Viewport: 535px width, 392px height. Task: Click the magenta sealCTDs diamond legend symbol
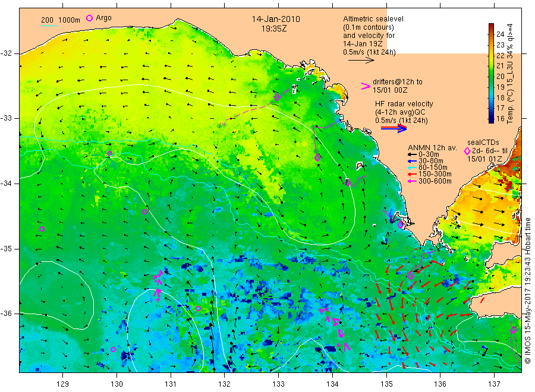pyautogui.click(x=467, y=151)
